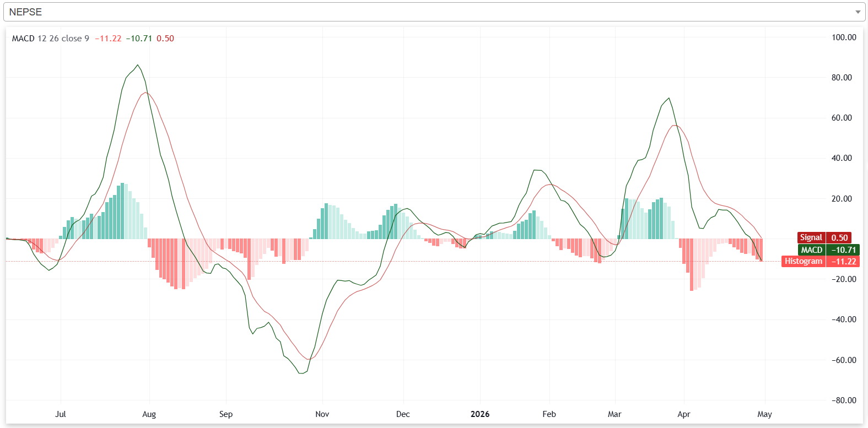Click the -11.22 histogram value in legend
This screenshot has width=868, height=428.
click(108, 39)
